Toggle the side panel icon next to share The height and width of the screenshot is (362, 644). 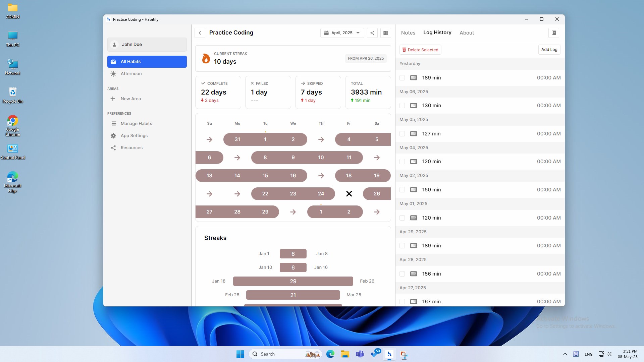pos(386,33)
